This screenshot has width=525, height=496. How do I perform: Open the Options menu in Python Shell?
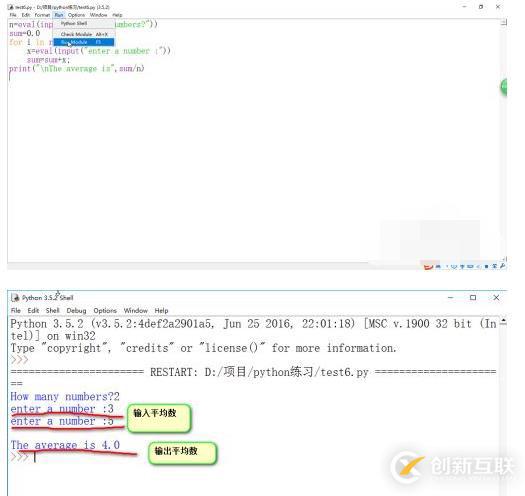[x=105, y=311]
